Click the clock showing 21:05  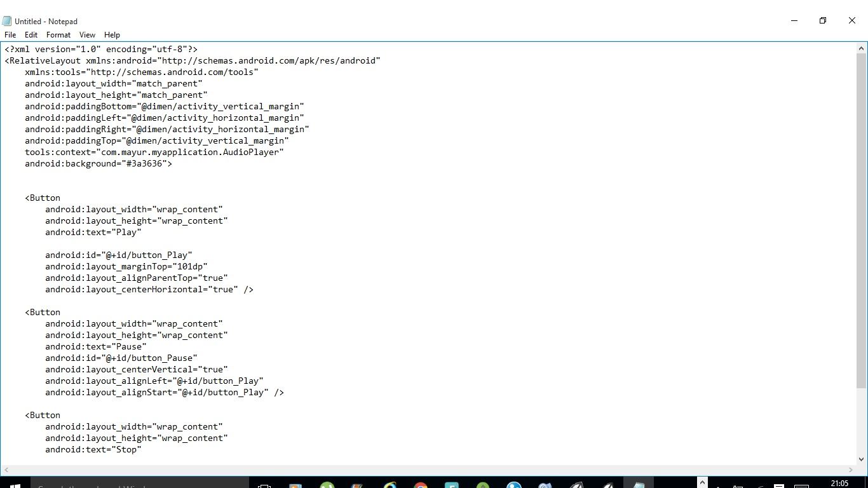tap(840, 483)
